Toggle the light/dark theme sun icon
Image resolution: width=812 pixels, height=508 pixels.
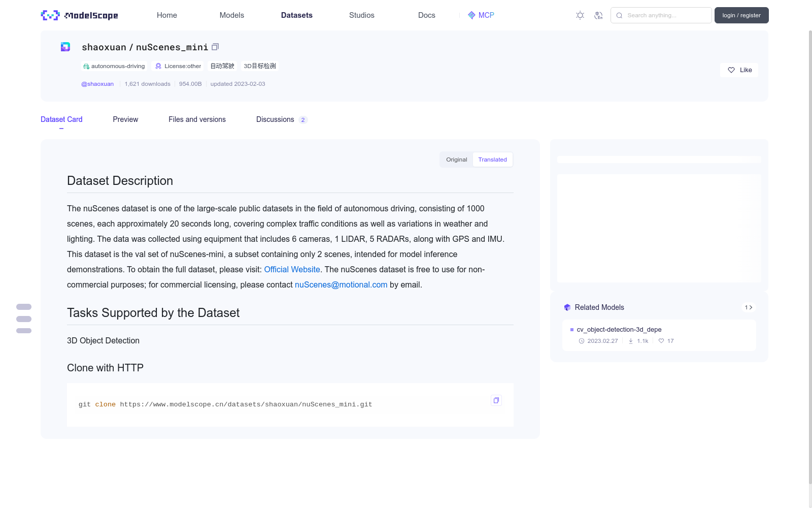[580, 15]
